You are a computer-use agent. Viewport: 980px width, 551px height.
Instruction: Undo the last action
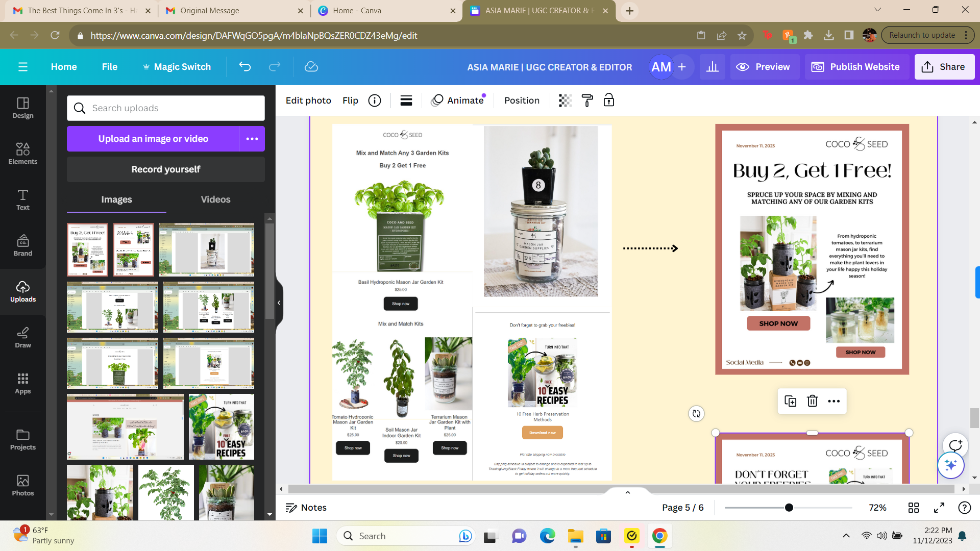point(245,67)
